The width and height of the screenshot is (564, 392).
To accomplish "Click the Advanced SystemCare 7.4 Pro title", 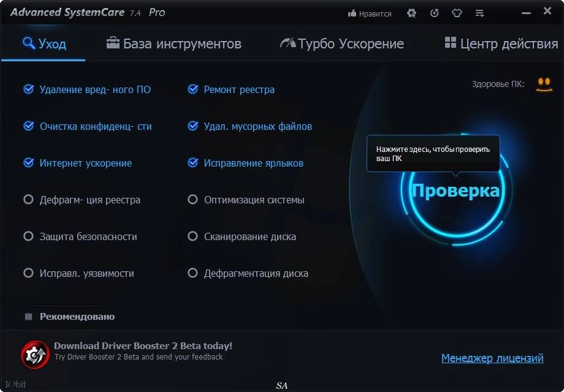I will (x=88, y=13).
